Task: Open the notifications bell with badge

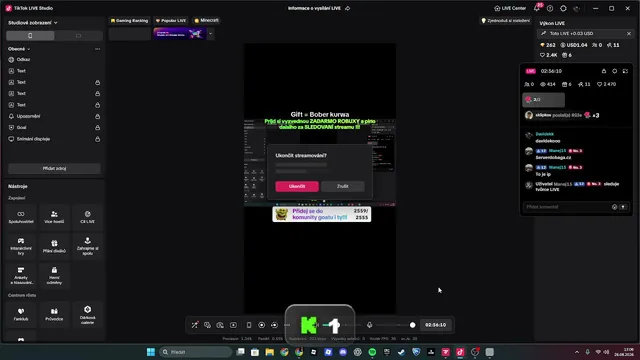Action: (537, 8)
